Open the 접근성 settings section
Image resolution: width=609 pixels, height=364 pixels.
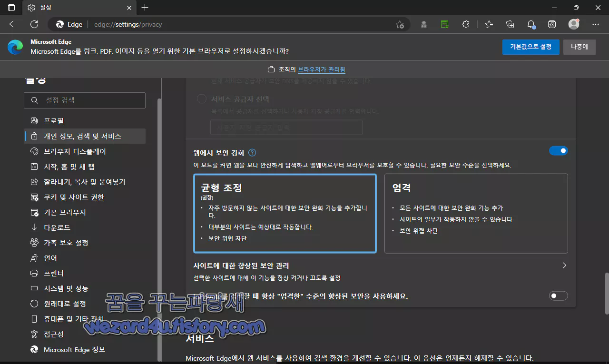point(85,334)
